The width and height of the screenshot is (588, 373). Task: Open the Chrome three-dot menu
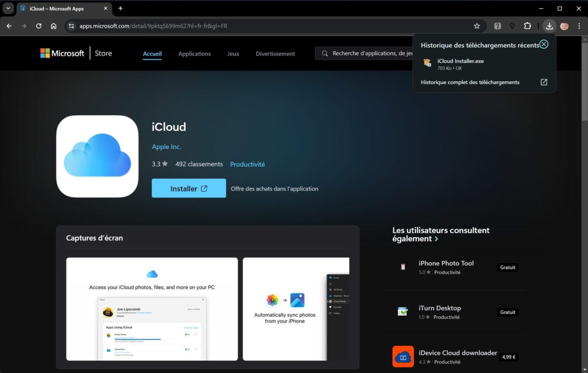point(579,26)
